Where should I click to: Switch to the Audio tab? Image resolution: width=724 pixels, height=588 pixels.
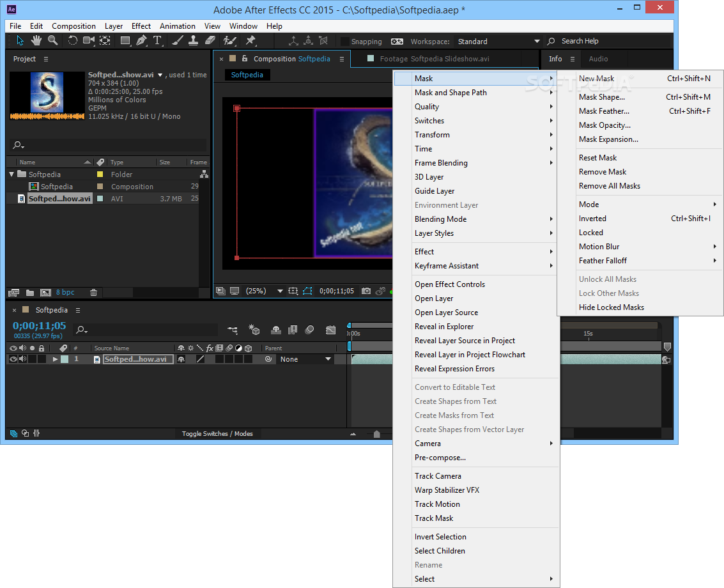point(598,59)
